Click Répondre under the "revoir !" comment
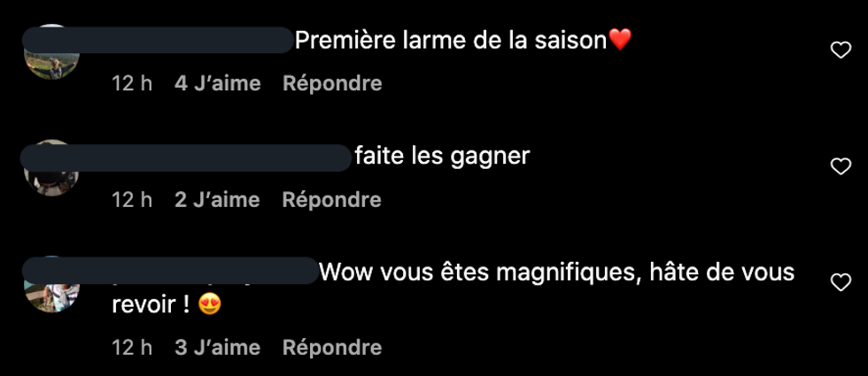The image size is (868, 376). click(332, 347)
